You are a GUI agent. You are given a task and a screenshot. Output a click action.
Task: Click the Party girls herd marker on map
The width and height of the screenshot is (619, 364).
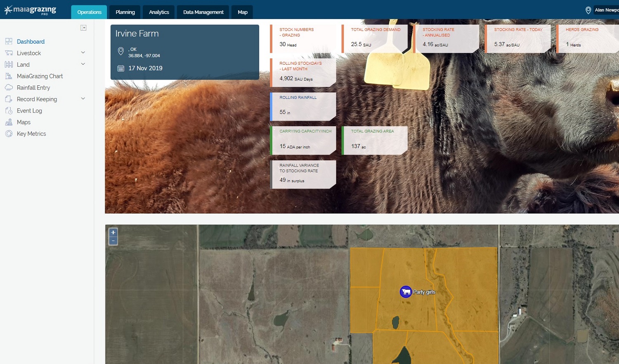click(x=406, y=292)
